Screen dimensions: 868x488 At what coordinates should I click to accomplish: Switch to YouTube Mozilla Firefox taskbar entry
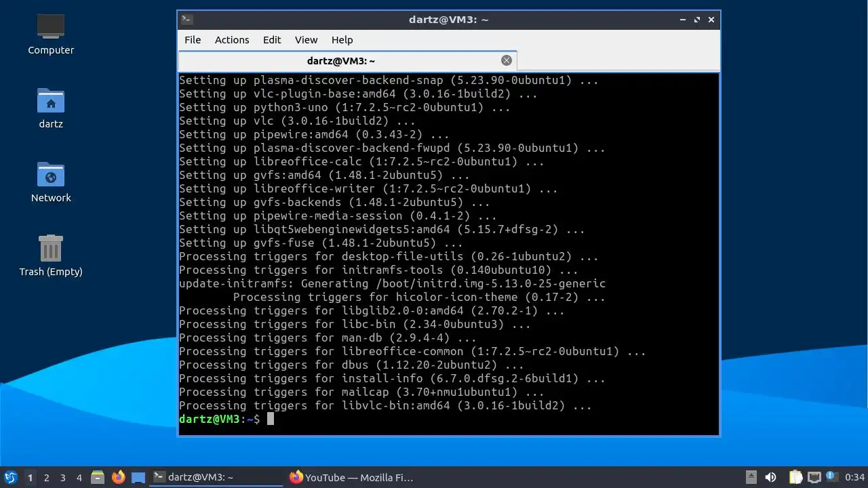tap(353, 477)
